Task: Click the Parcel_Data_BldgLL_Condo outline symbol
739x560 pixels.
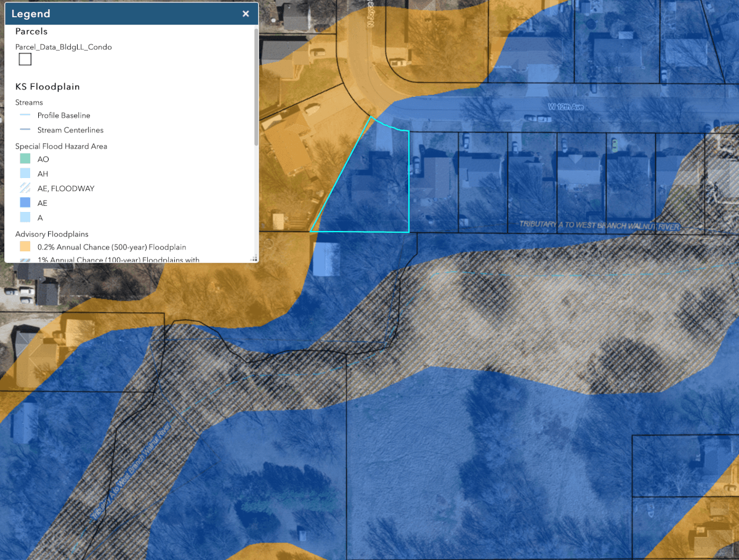Action: coord(25,59)
